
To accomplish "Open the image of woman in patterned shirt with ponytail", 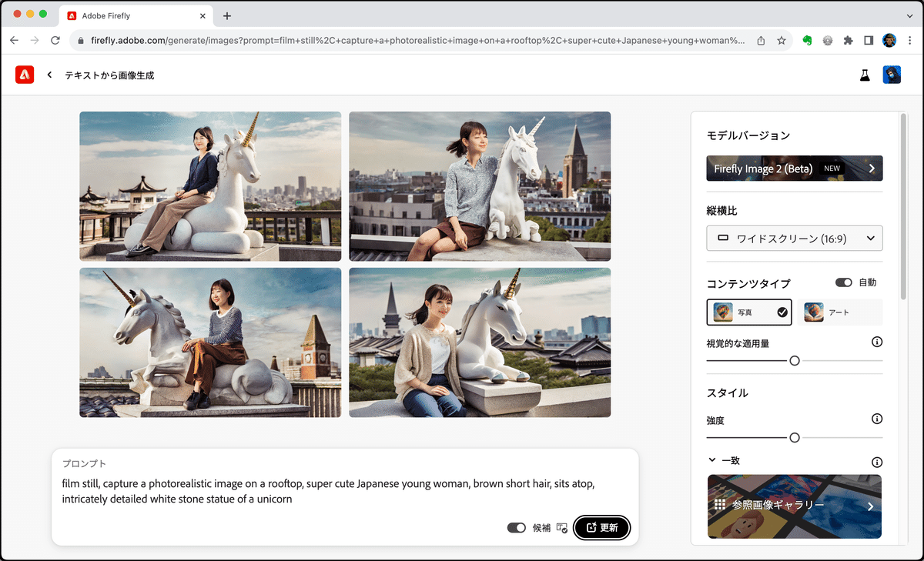I will pos(480,186).
